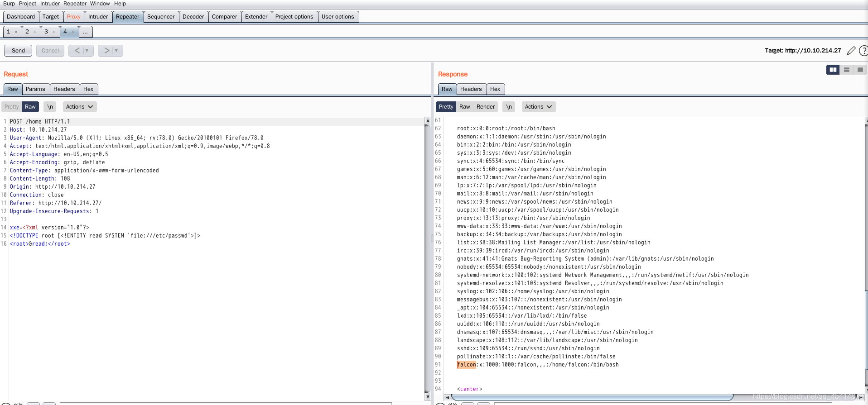Viewport: 868px width, 405px height.
Task: Open the Project options tab
Action: (294, 17)
